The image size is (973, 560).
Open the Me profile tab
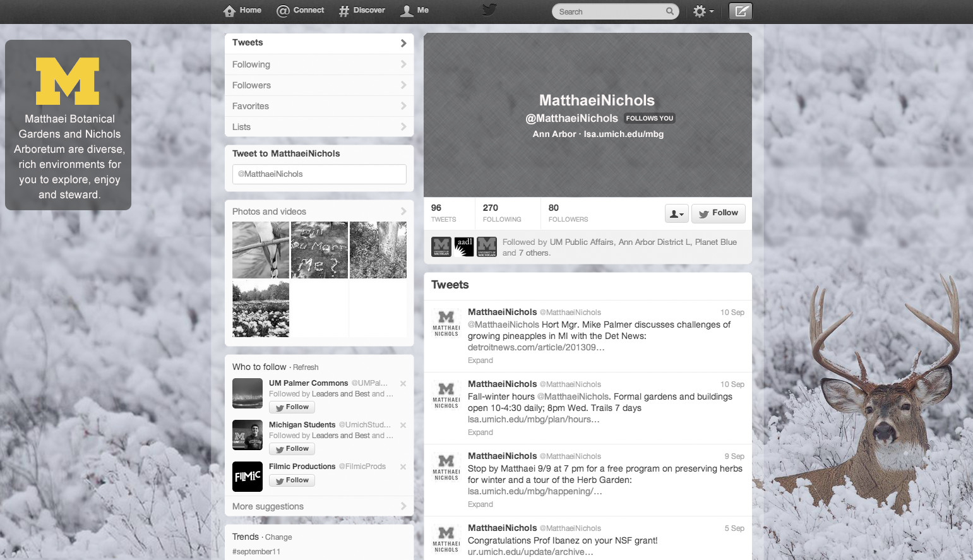pos(415,11)
